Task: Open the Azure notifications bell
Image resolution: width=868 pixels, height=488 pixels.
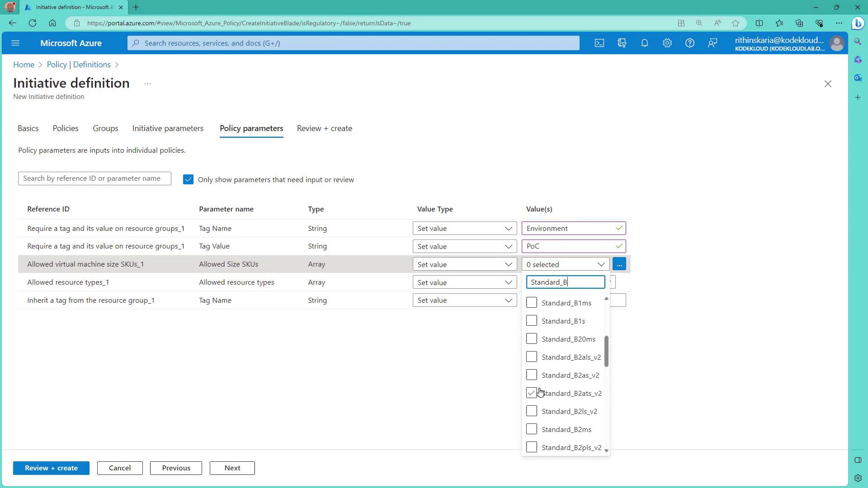Action: pos(645,43)
